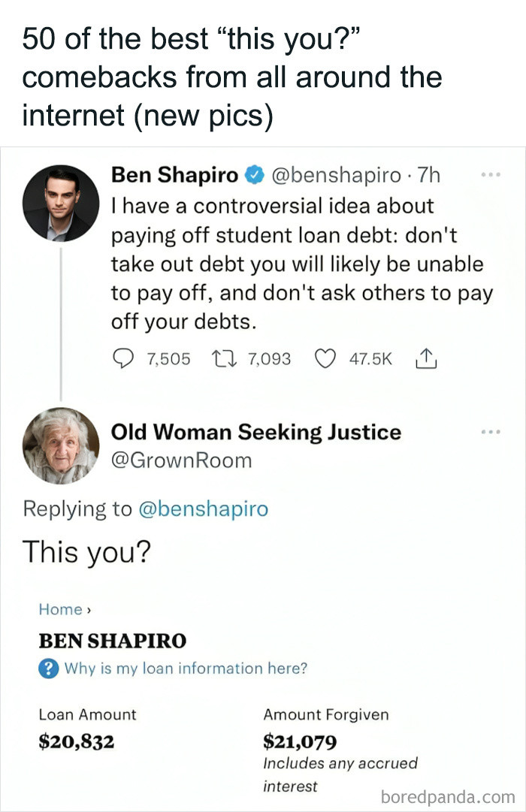Open the Old Woman Seeking Justice avatar
Viewport: 526px width, 812px height.
62,446
